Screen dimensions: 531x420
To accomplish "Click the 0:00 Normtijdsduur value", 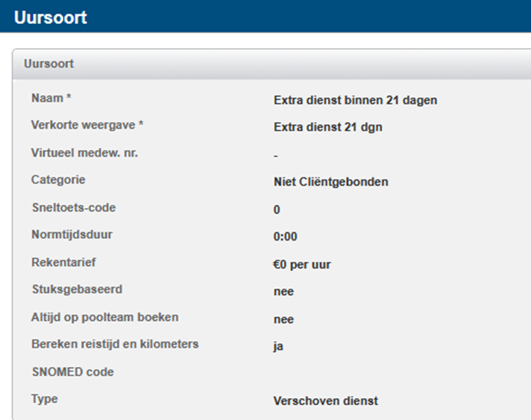I will tap(285, 237).
